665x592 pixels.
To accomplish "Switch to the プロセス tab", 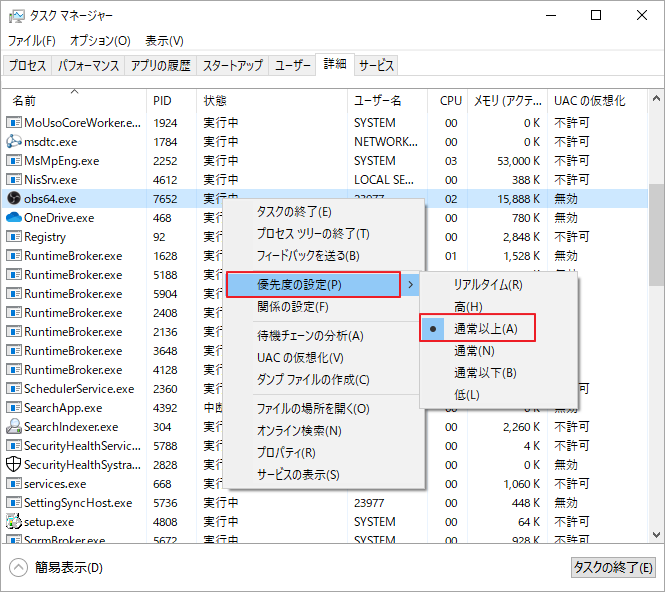I will point(28,65).
